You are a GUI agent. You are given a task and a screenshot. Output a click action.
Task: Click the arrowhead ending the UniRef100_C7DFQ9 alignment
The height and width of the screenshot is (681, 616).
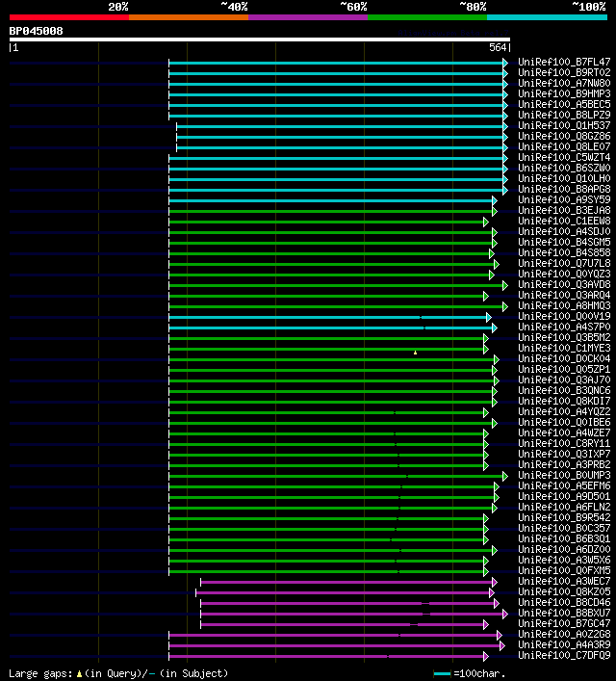pos(486,656)
